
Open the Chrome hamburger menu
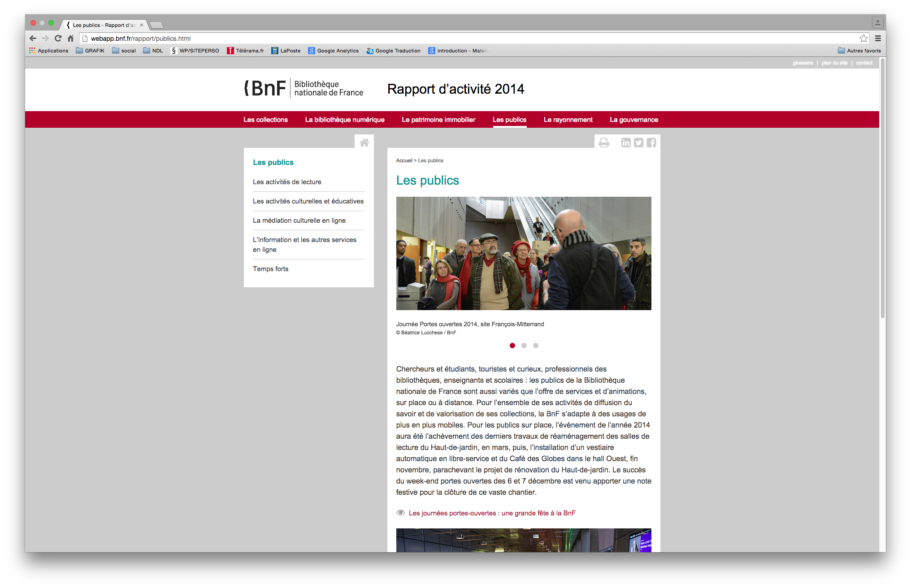pos(878,39)
